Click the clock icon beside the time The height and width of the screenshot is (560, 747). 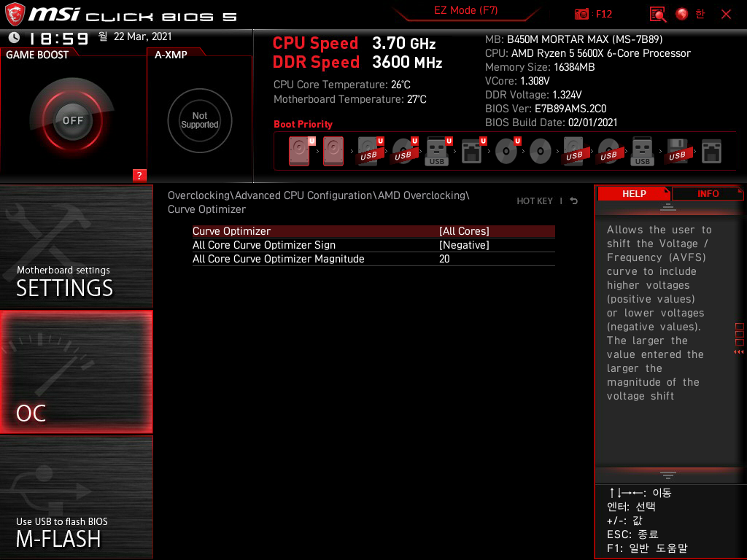tap(15, 37)
